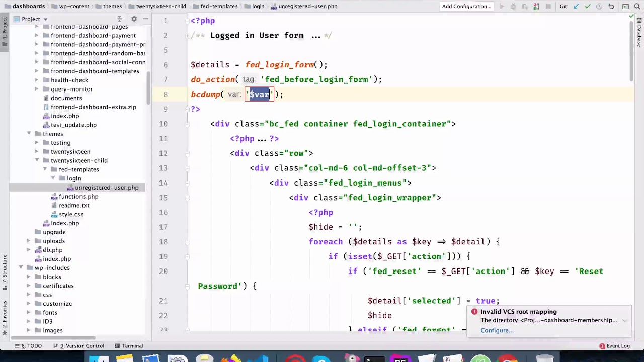Screen dimensions: 644x362
Task: Click Collapse All icon in Project panel
Action: (x=120, y=19)
